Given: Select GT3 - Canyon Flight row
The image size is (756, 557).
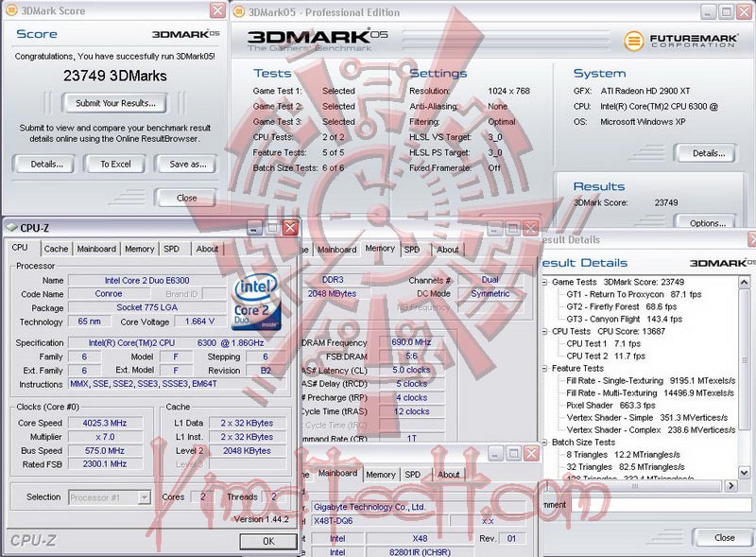Looking at the screenshot, I should tap(624, 319).
